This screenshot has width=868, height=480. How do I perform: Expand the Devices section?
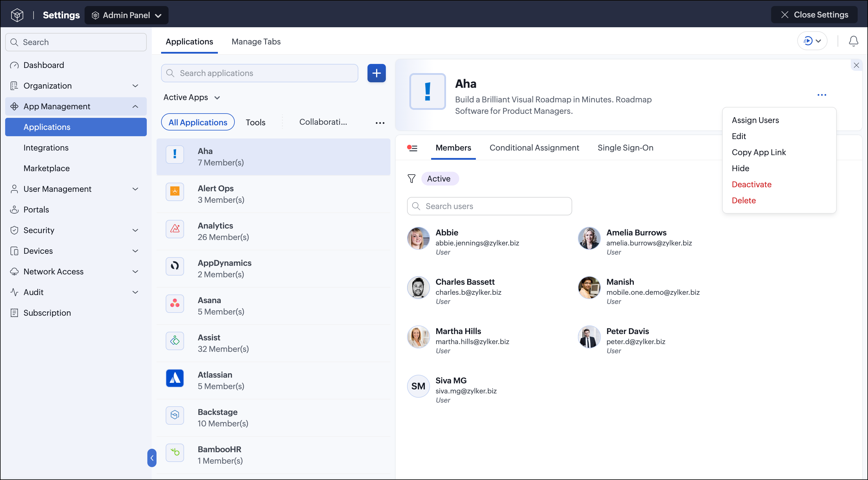(x=76, y=251)
